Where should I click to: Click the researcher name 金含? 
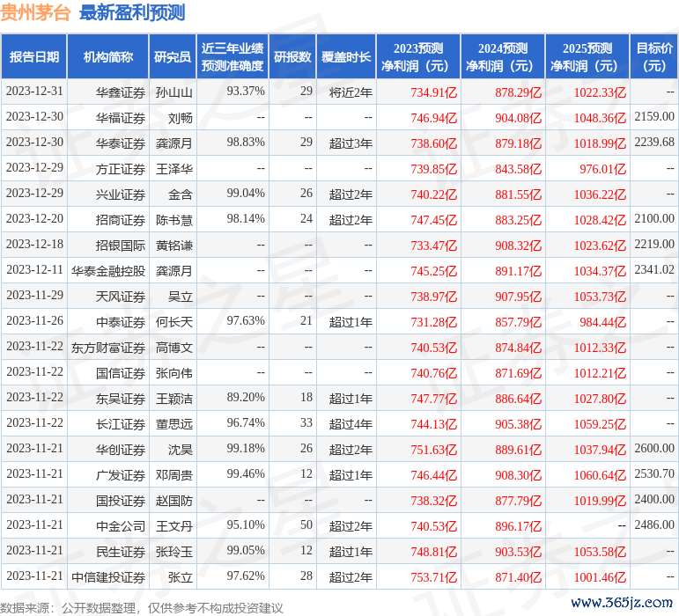click(x=181, y=194)
